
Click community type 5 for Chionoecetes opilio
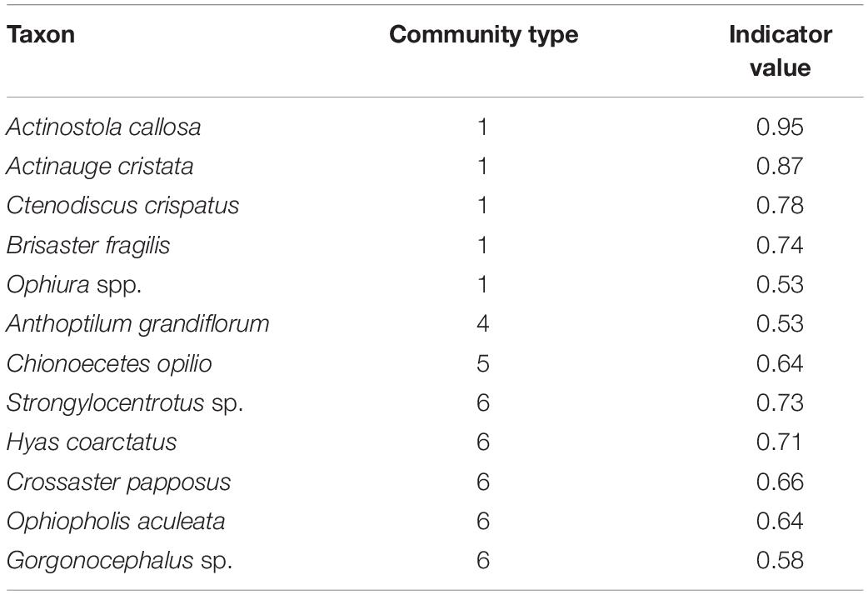click(484, 363)
